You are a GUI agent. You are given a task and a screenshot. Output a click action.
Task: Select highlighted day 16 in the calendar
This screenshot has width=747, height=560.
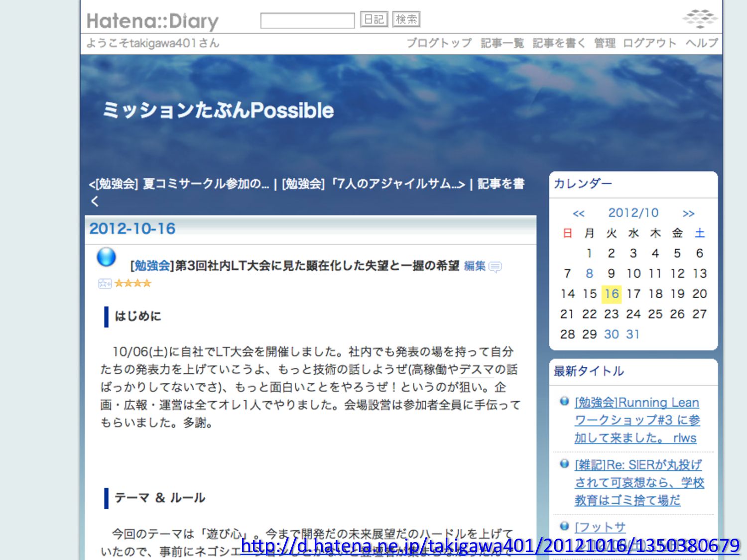612,294
